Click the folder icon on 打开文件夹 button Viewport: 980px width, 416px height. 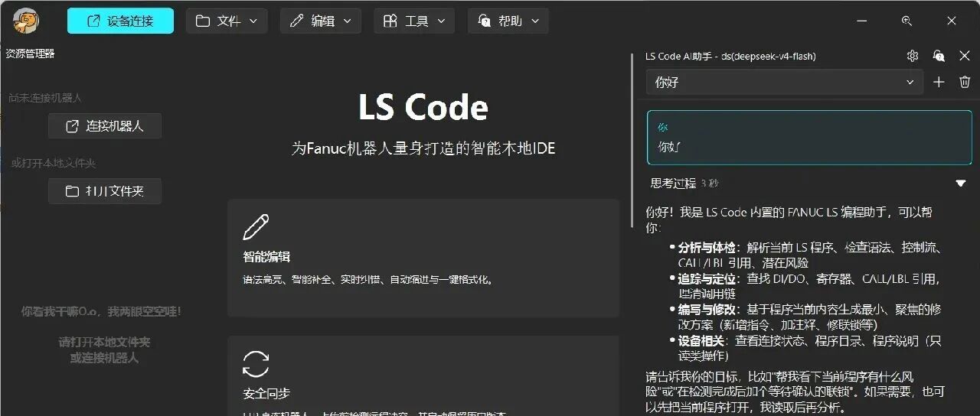click(x=72, y=191)
